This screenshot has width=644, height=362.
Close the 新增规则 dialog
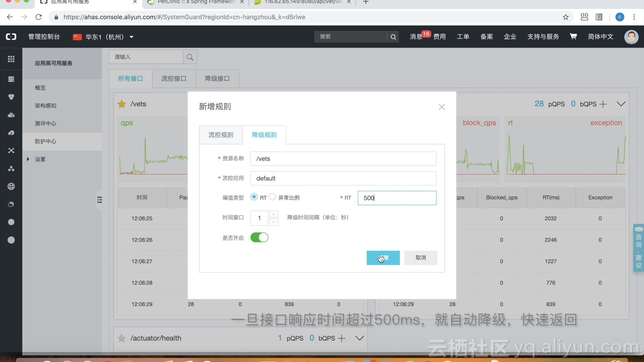click(x=442, y=107)
